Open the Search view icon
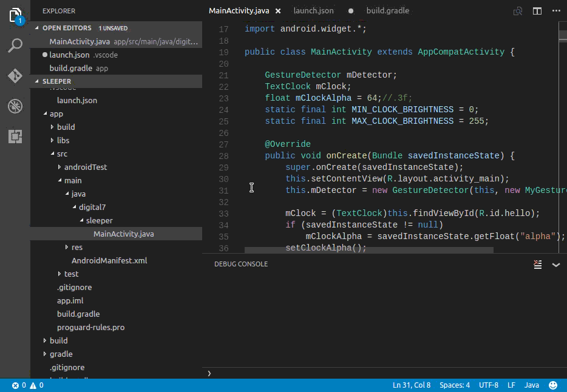The height and width of the screenshot is (392, 567). coord(15,46)
